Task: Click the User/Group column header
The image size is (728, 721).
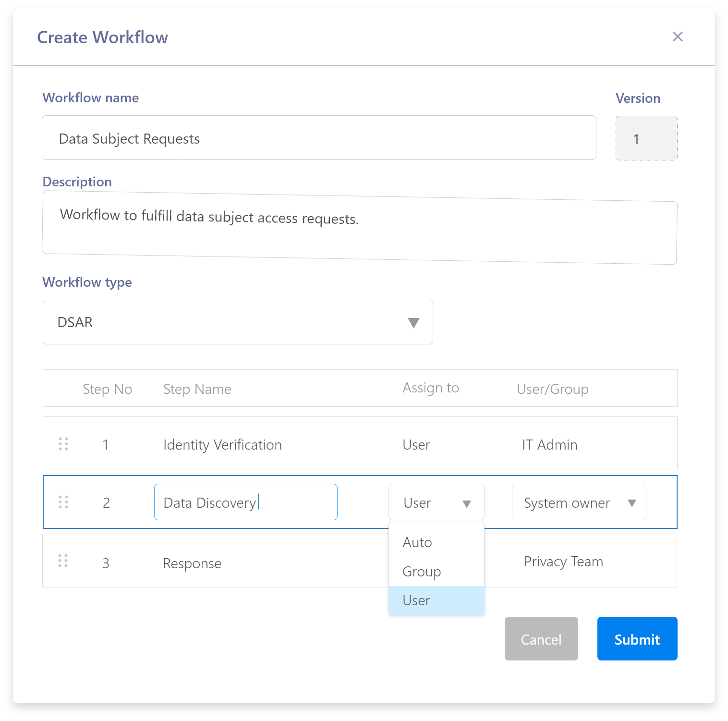Action: 553,389
